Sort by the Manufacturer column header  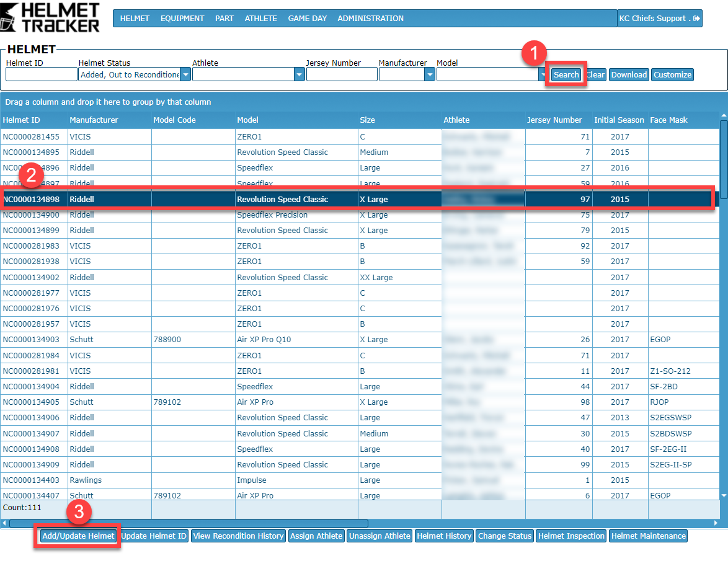tap(110, 120)
